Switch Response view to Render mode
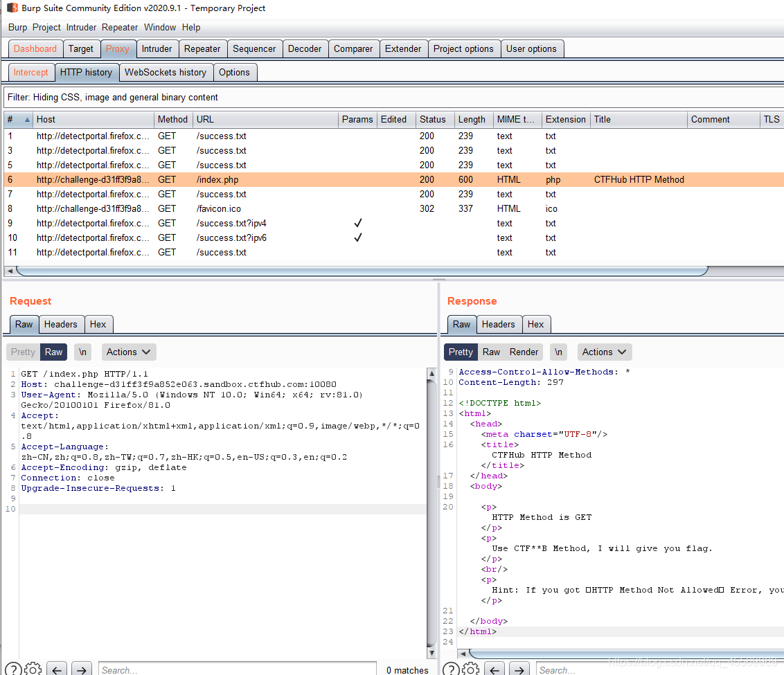 (x=524, y=352)
